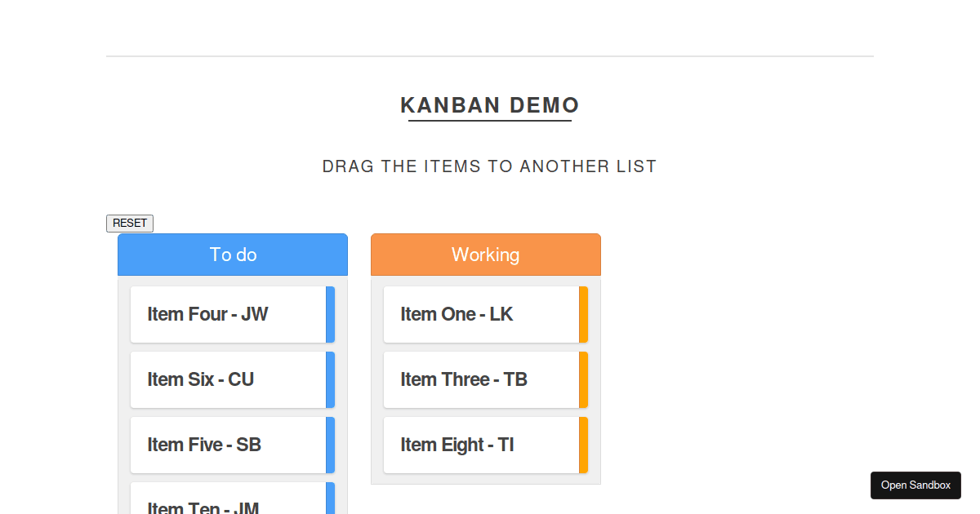Click the blue edge of Item Four card
This screenshot has width=980, height=514.
(x=330, y=314)
